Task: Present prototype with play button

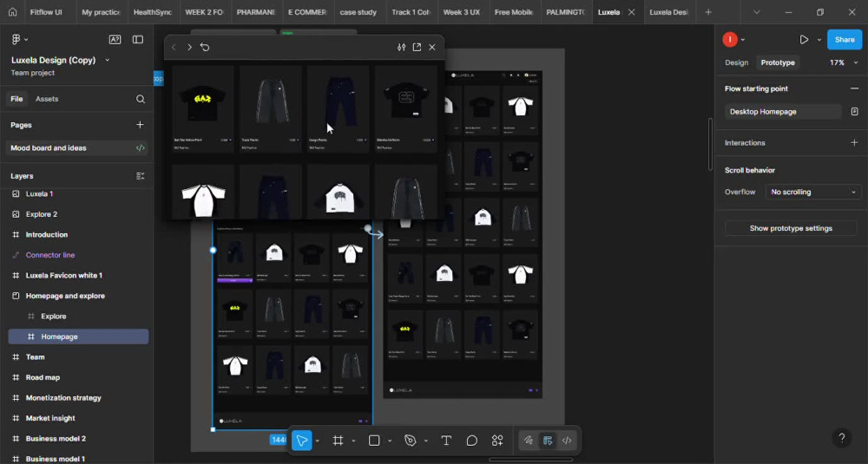Action: (804, 39)
